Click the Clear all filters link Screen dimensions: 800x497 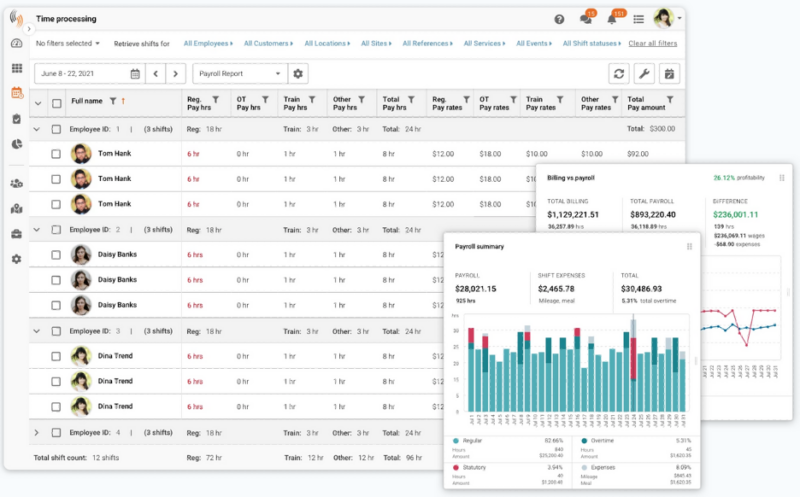pos(653,44)
